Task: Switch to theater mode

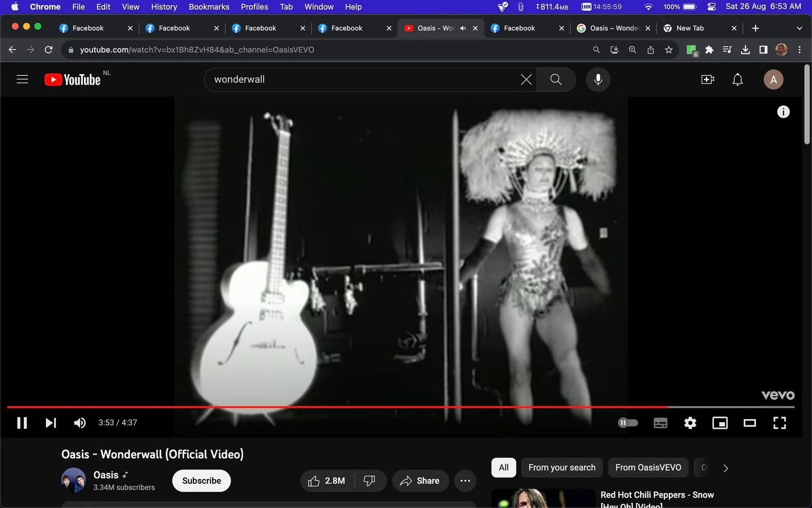Action: pos(750,423)
